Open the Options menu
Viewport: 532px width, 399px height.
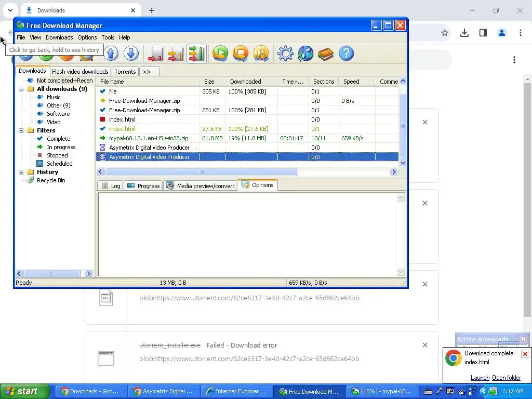(x=87, y=37)
